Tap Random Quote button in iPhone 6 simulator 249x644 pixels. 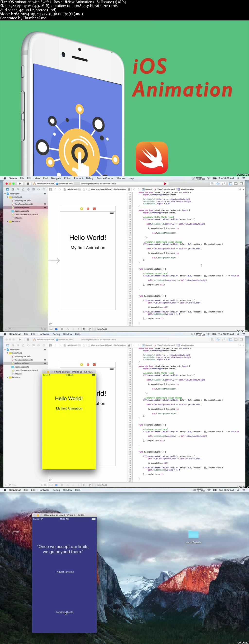(64, 612)
